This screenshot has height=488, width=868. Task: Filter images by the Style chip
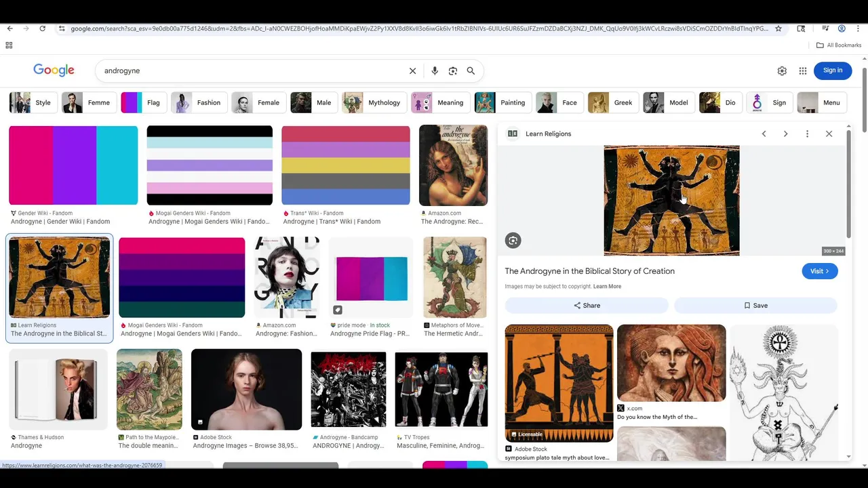(x=32, y=102)
